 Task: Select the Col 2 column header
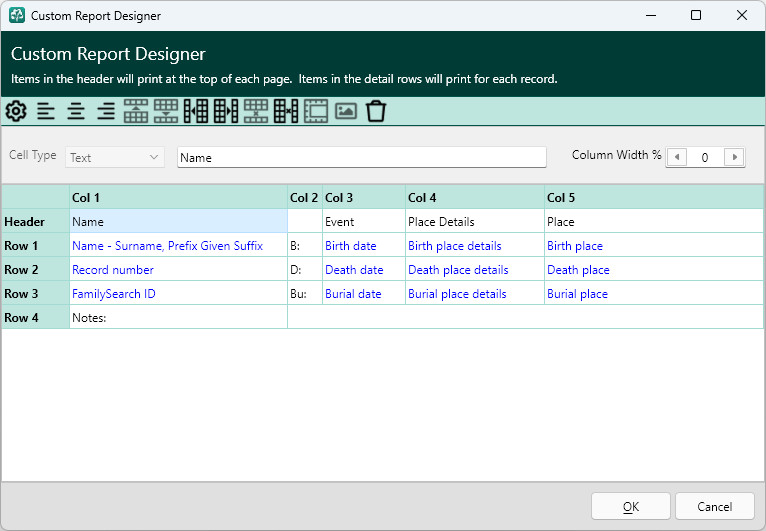click(x=305, y=197)
